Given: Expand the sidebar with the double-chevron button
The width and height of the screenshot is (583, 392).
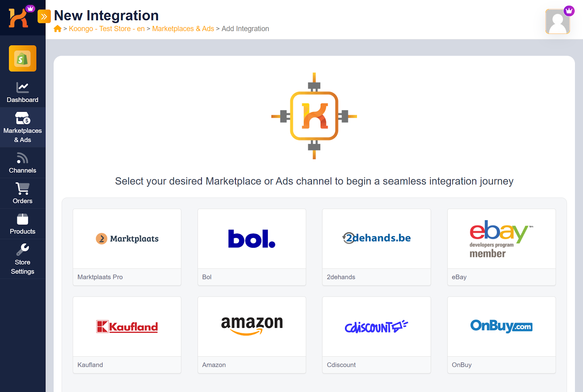Looking at the screenshot, I should point(44,16).
